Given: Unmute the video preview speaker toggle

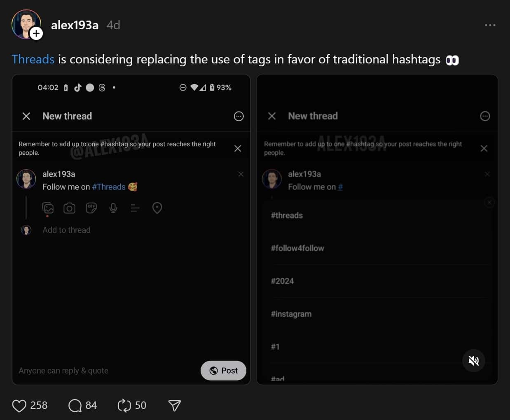Looking at the screenshot, I should click(x=473, y=360).
